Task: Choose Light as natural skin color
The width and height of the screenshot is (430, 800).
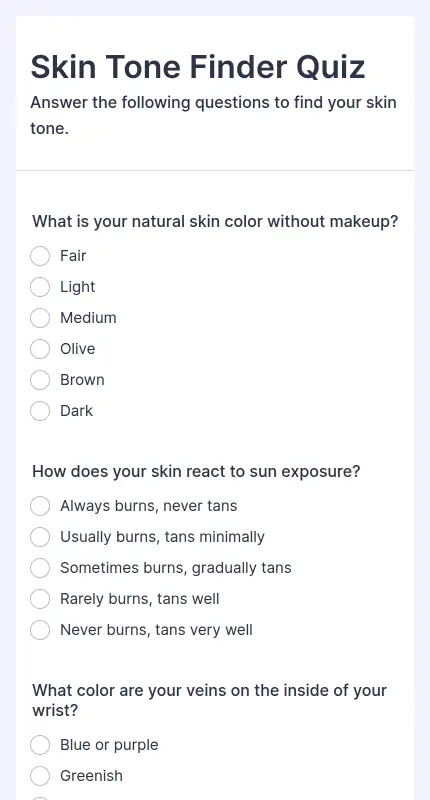Action: click(x=40, y=287)
